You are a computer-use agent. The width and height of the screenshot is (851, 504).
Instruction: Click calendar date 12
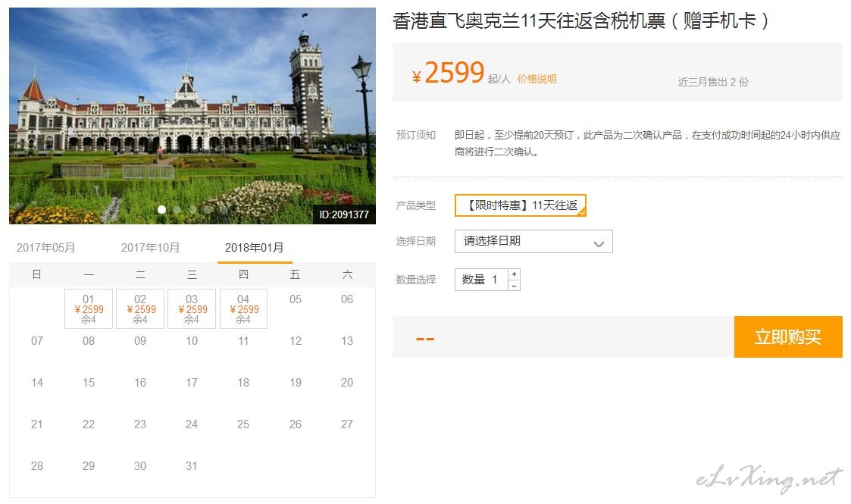tap(296, 341)
